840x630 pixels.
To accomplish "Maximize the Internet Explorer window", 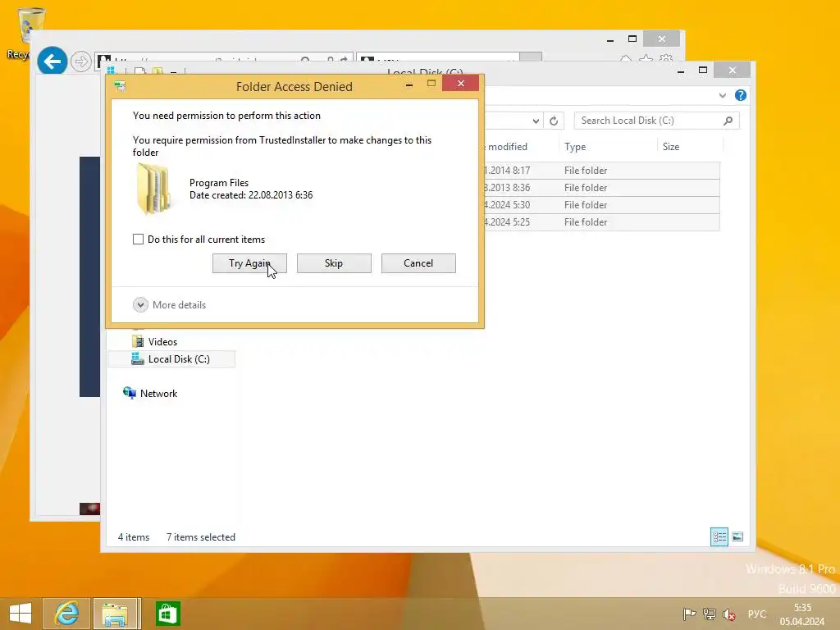I will [x=632, y=39].
